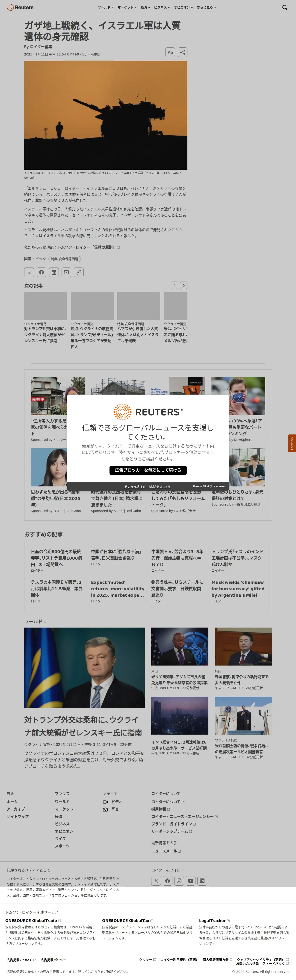Screen dimensions: 296x980
Task: Open the 写真 footer link
Action: 111,809
